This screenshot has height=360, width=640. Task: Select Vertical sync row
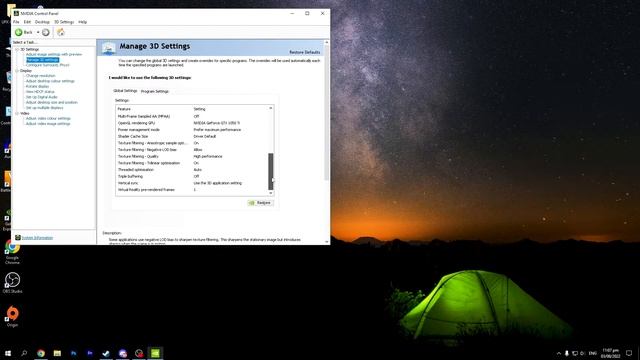coord(192,183)
